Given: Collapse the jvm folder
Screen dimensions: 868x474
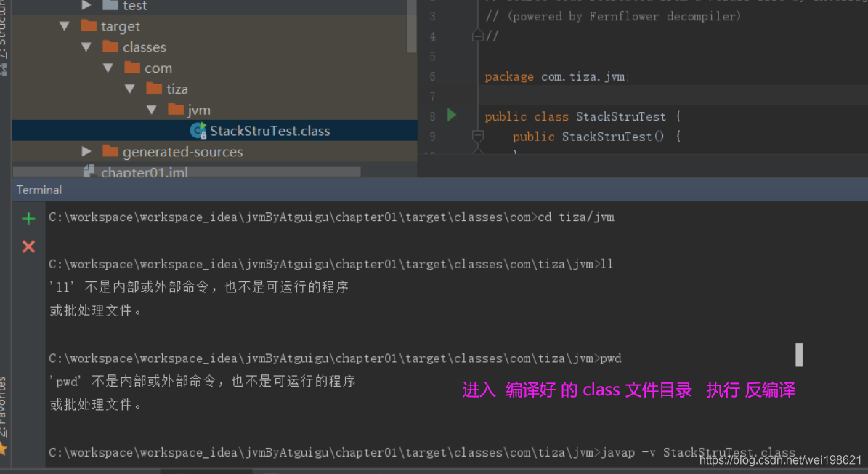Looking at the screenshot, I should click(152, 110).
